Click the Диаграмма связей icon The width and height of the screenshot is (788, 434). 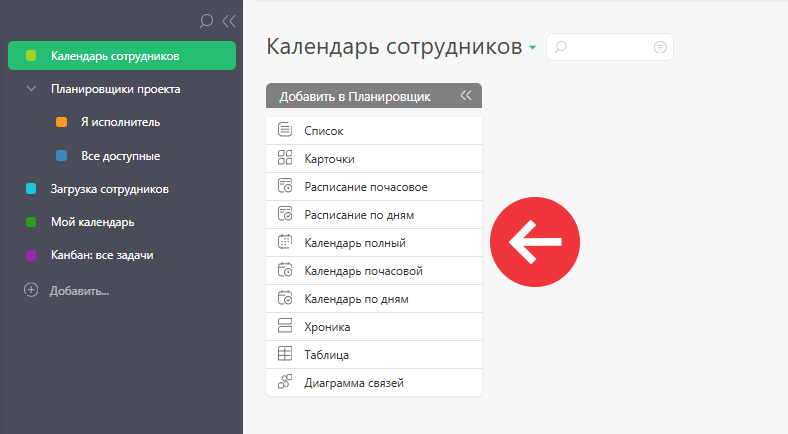pyautogui.click(x=285, y=382)
